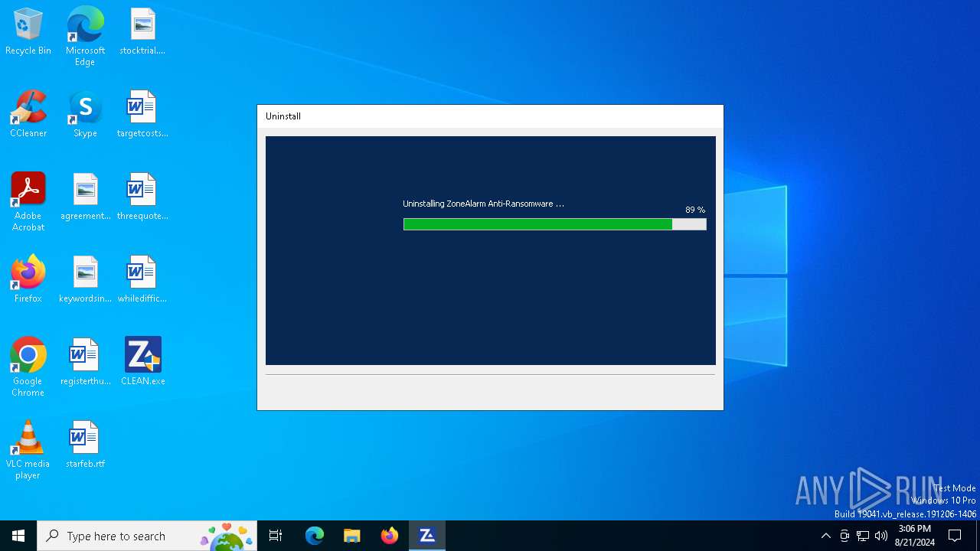Open the volume control tray icon

click(x=881, y=536)
